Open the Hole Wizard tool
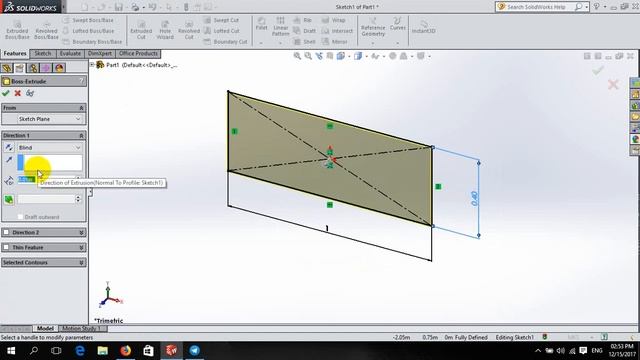640x360 pixels. coord(165,30)
